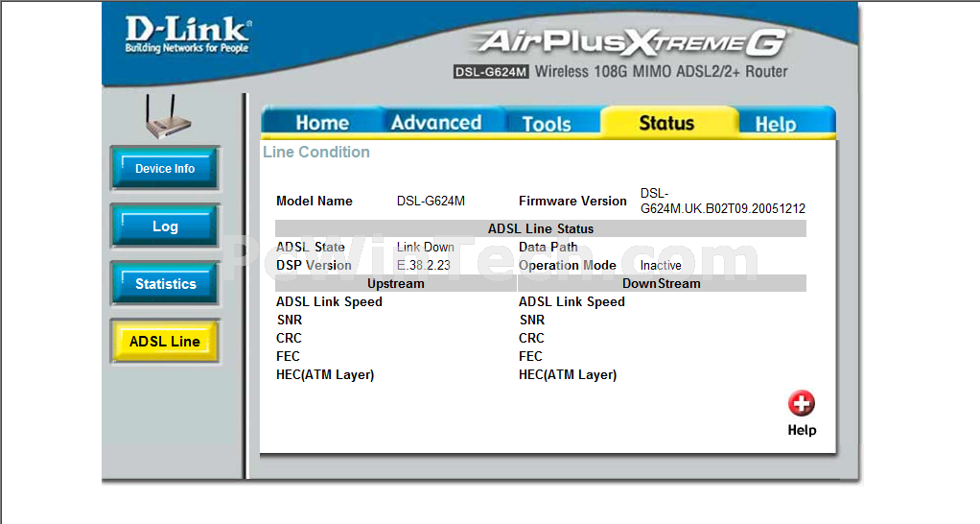Click the D-Link logo
This screenshot has height=524, width=980.
point(188,35)
